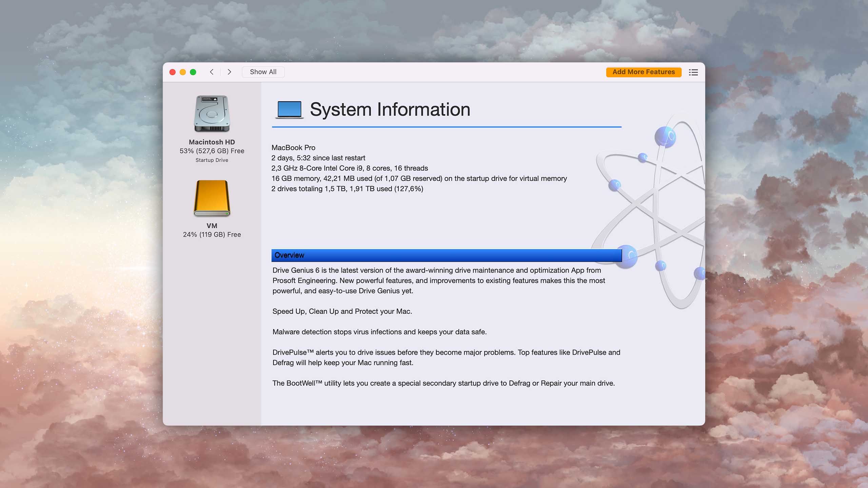Viewport: 868px width, 488px height.
Task: Click the 'Malware detection stops virus' line
Action: pos(379,332)
